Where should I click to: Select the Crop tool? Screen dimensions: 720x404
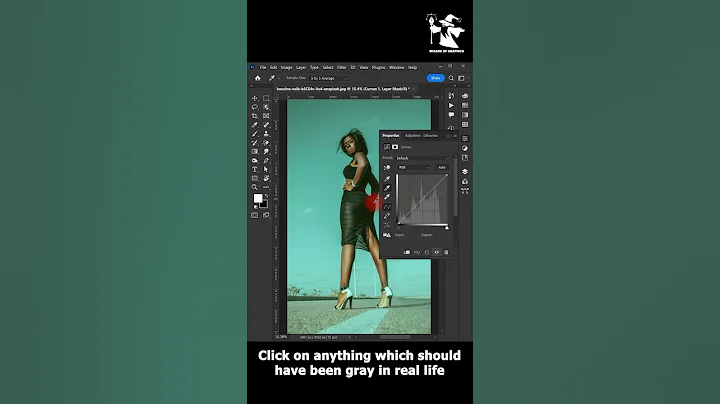[255, 116]
